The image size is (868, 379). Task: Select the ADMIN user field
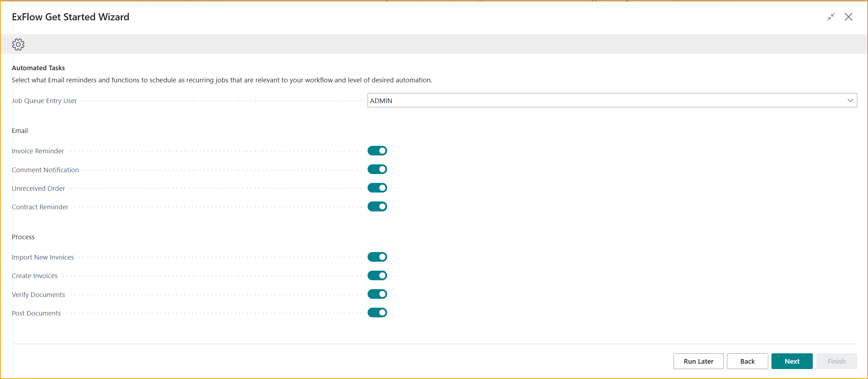click(x=534, y=100)
